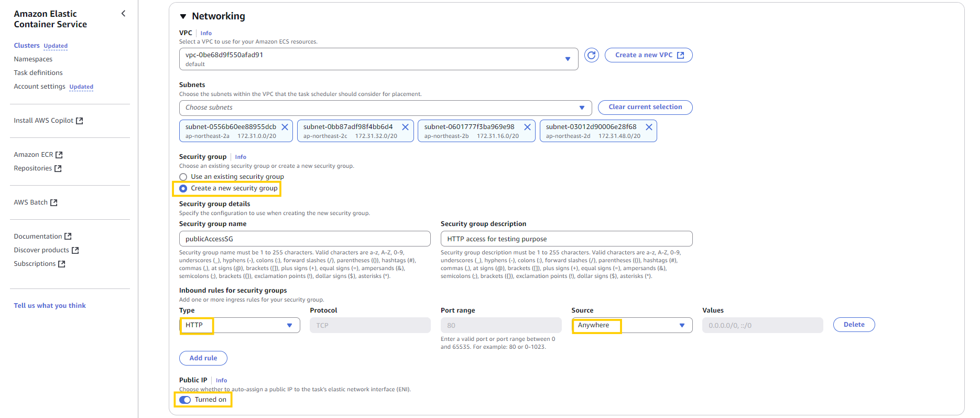Open the Repositories sidebar link

pos(33,168)
